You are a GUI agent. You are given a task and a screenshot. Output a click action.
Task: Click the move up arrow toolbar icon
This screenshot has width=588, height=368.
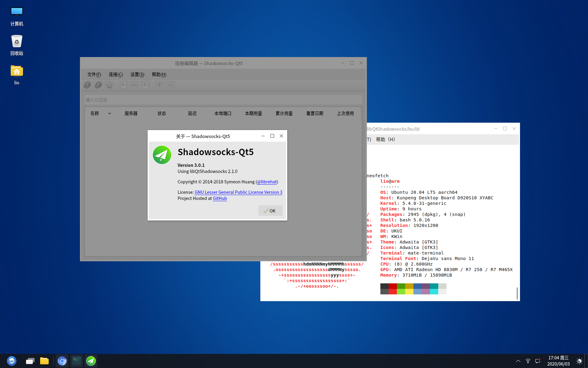159,85
